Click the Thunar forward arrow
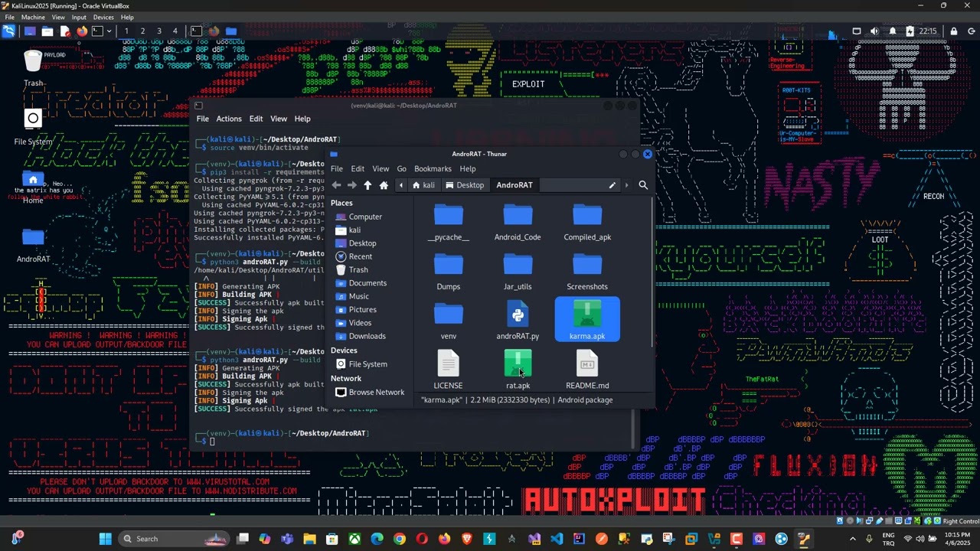This screenshot has height=551, width=980. pyautogui.click(x=351, y=185)
